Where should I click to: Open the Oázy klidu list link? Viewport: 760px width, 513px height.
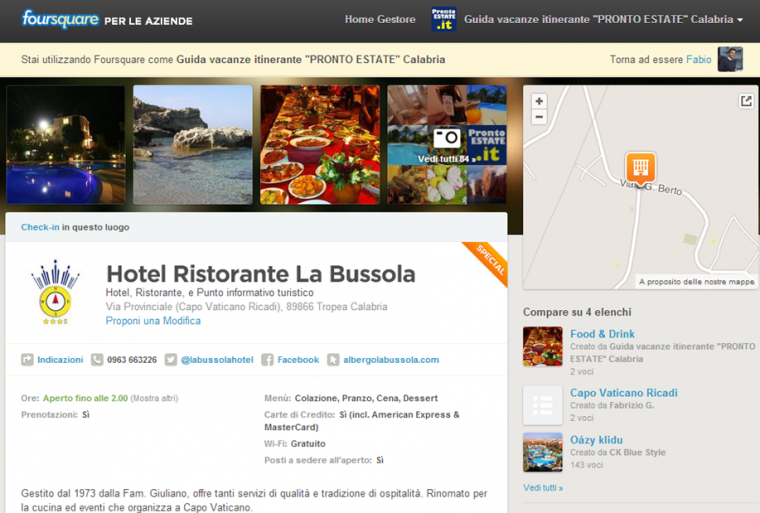(x=596, y=440)
